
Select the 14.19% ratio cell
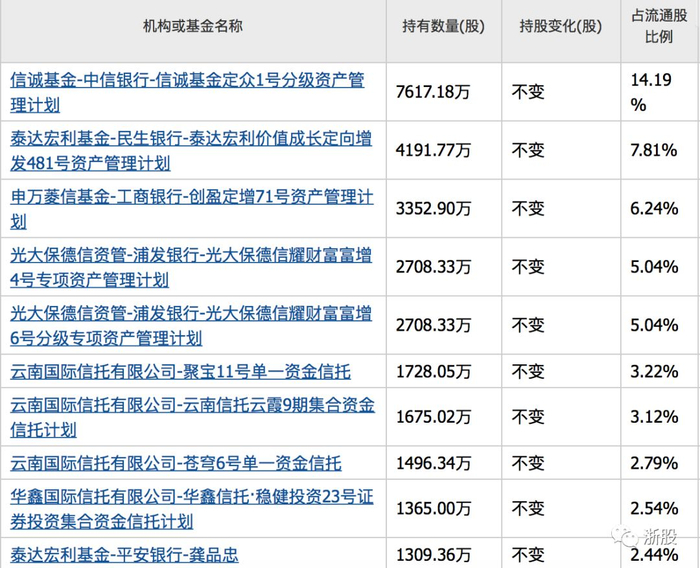pyautogui.click(x=651, y=92)
